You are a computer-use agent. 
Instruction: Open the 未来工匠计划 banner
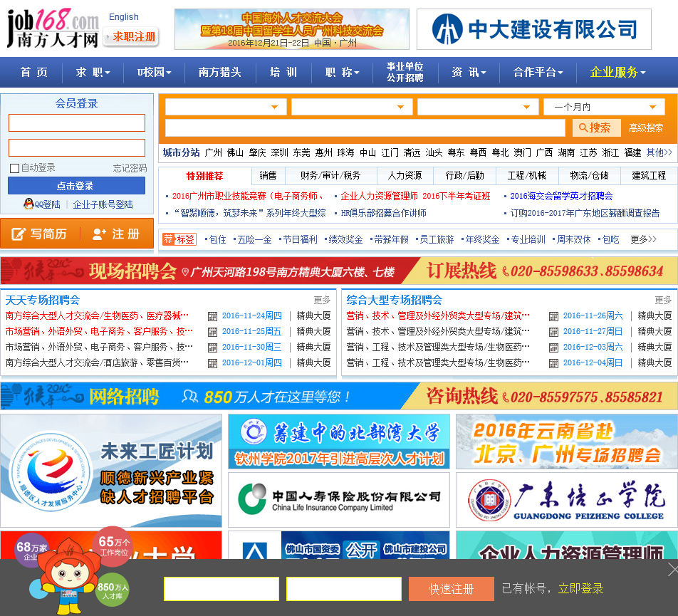pos(111,471)
